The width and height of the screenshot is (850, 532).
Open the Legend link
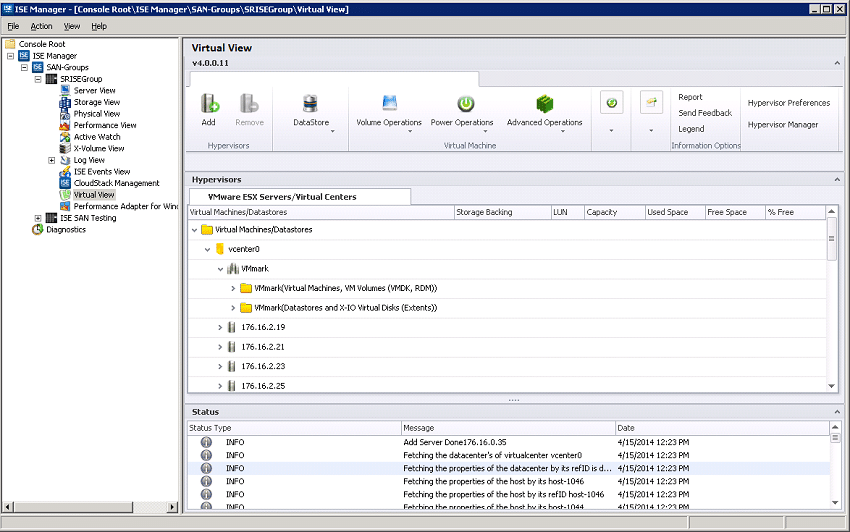[691, 129]
